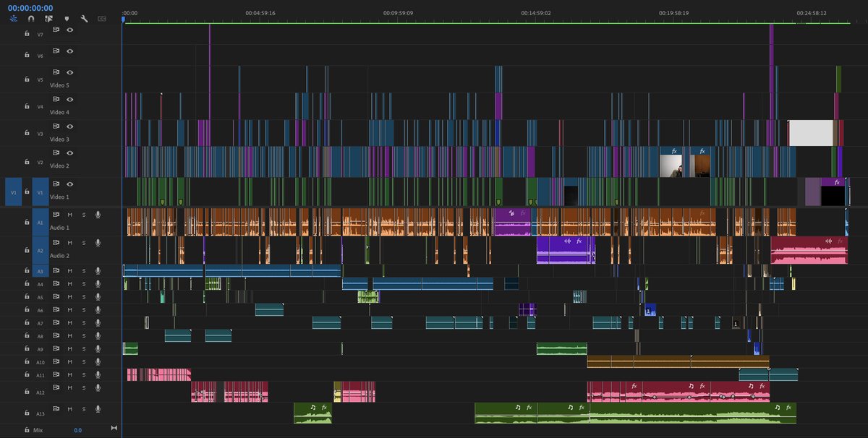Target track A7 by its label
Screen dimensions: 868x438
coord(41,323)
